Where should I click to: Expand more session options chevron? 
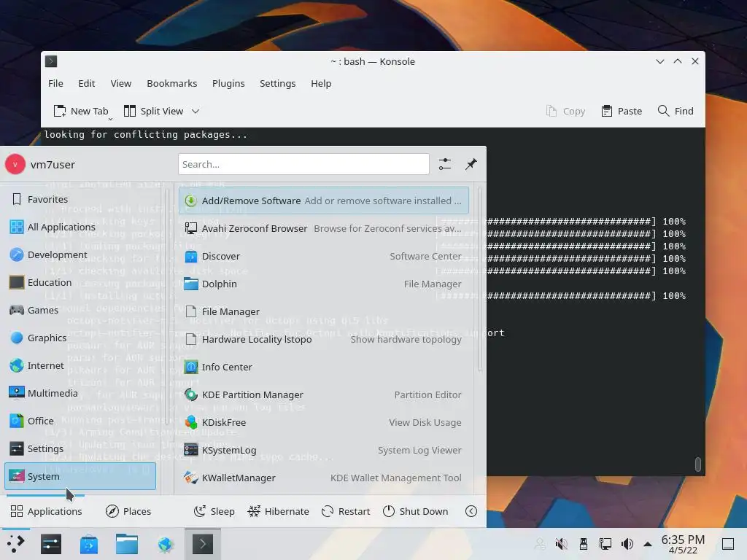click(x=471, y=511)
